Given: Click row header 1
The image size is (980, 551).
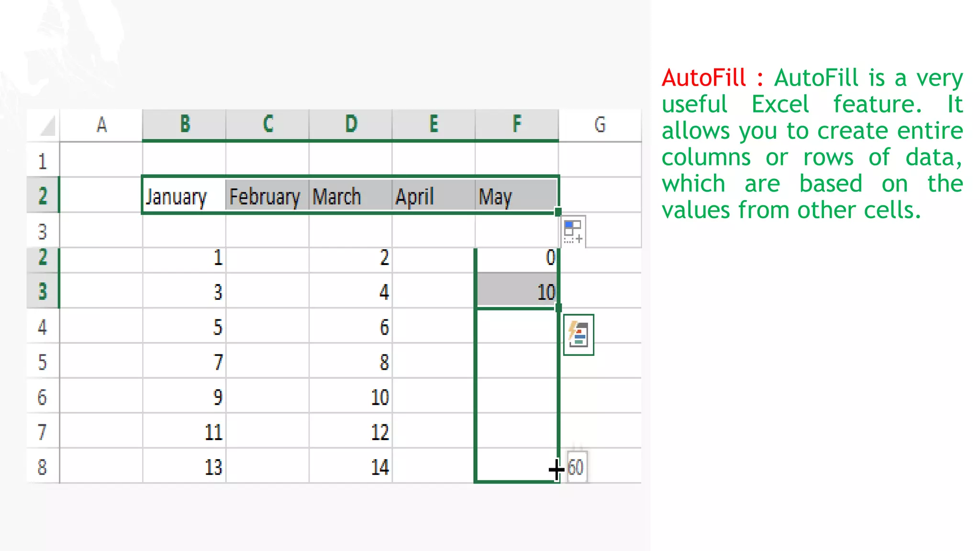Looking at the screenshot, I should pyautogui.click(x=43, y=162).
